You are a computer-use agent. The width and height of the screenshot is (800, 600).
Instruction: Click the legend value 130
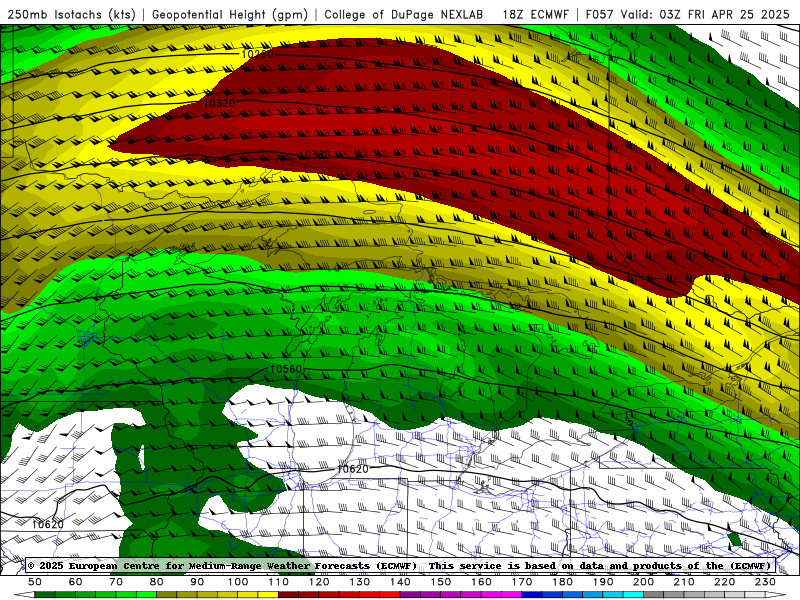click(x=359, y=582)
